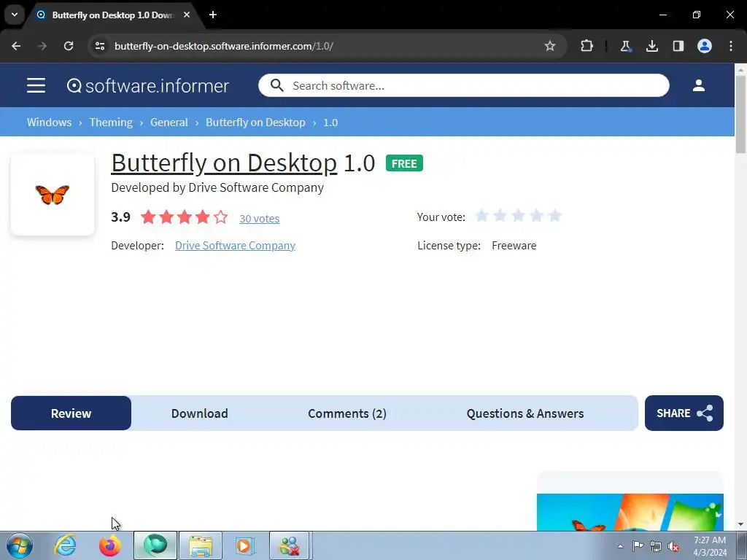Open the File Explorer taskbar icon
747x560 pixels.
(201, 545)
